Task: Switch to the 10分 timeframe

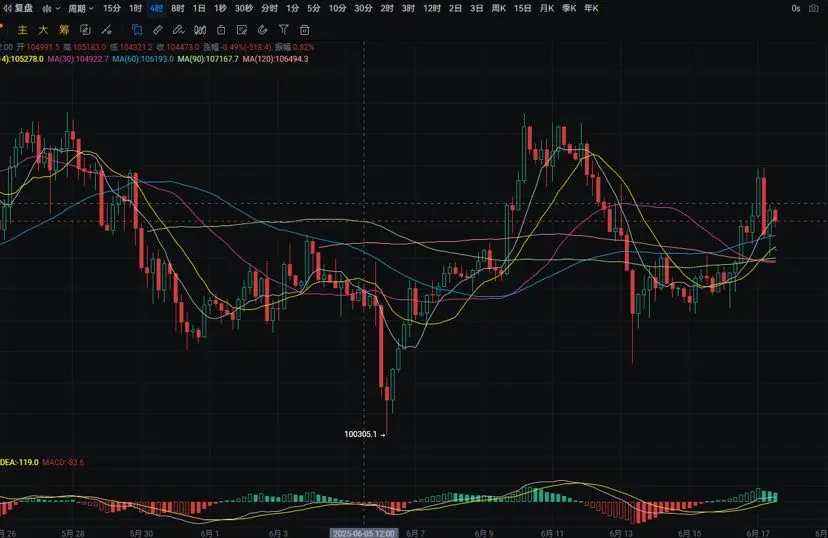Action: 337,8
